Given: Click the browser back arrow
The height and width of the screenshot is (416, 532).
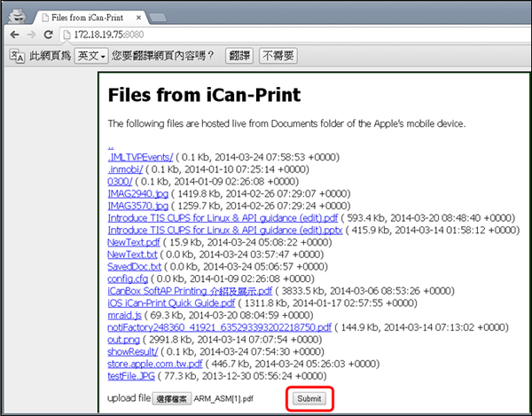Looking at the screenshot, I should click(14, 35).
